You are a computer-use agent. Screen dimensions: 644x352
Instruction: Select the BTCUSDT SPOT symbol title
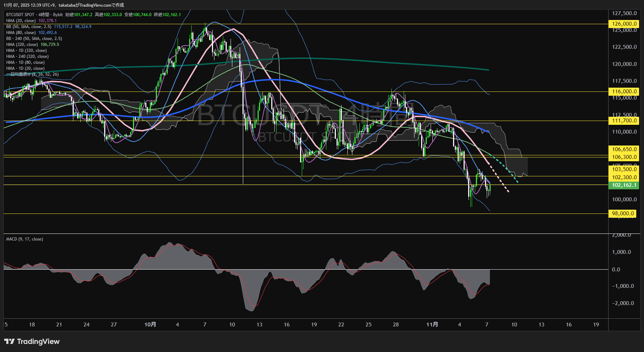coord(20,15)
